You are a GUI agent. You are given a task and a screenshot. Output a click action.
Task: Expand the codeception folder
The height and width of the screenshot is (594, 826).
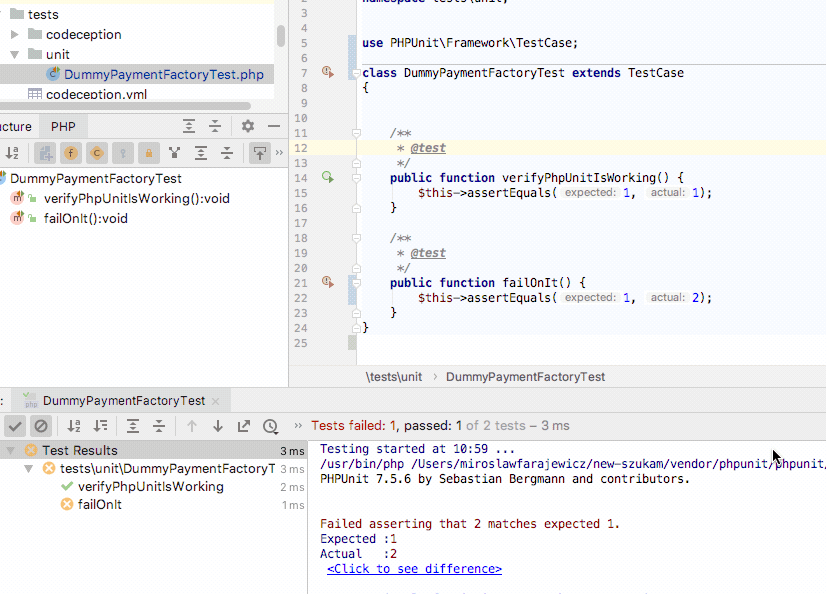(x=15, y=34)
